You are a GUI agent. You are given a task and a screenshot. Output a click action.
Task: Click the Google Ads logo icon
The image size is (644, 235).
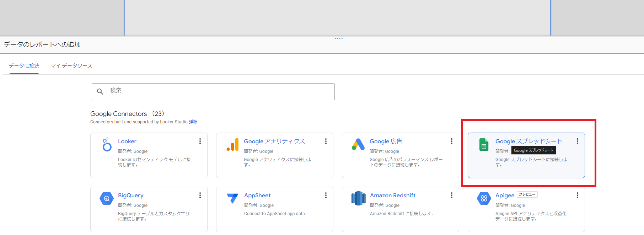[x=358, y=144]
